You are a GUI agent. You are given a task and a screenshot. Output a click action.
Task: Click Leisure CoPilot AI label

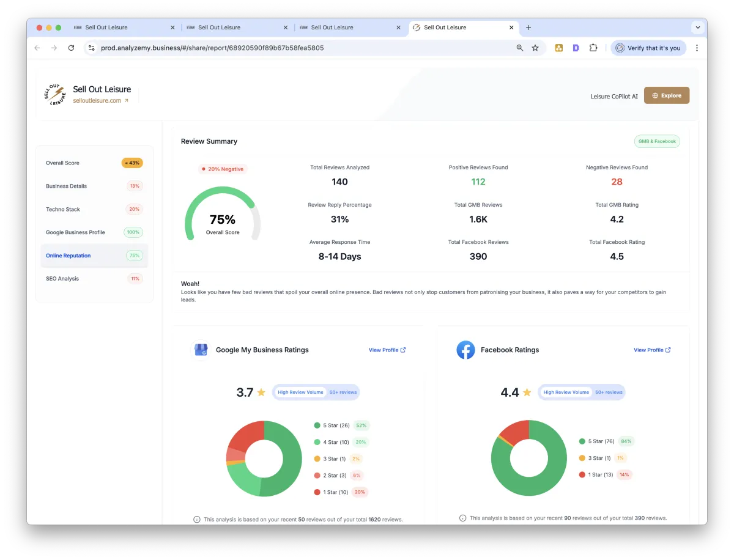click(614, 96)
